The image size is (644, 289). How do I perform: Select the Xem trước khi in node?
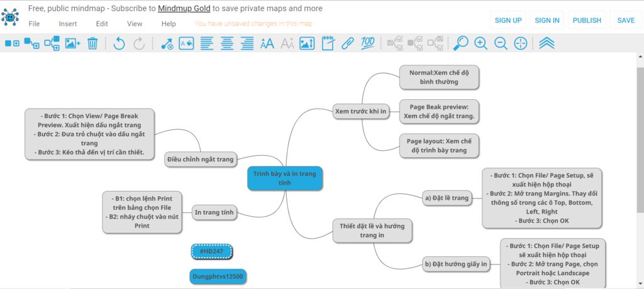(360, 111)
